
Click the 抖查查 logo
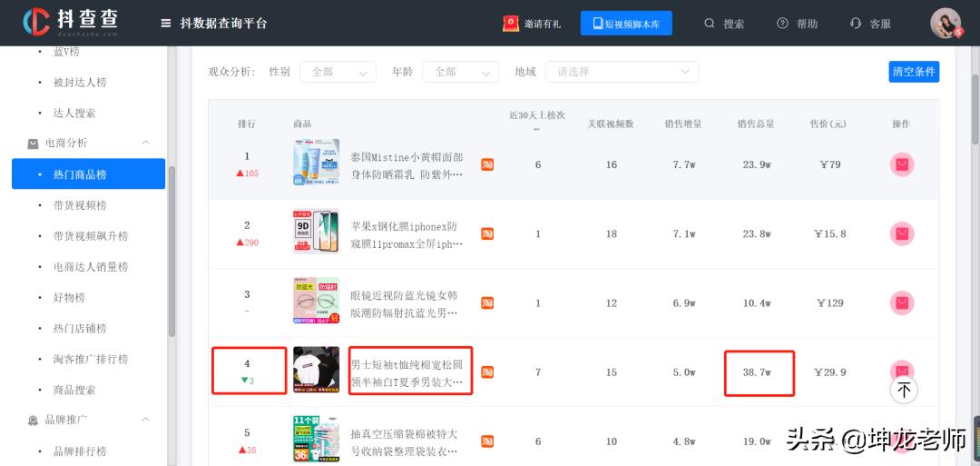click(x=70, y=23)
